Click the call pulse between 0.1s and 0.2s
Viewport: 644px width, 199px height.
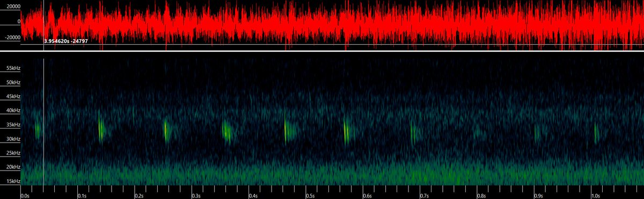[101, 128]
